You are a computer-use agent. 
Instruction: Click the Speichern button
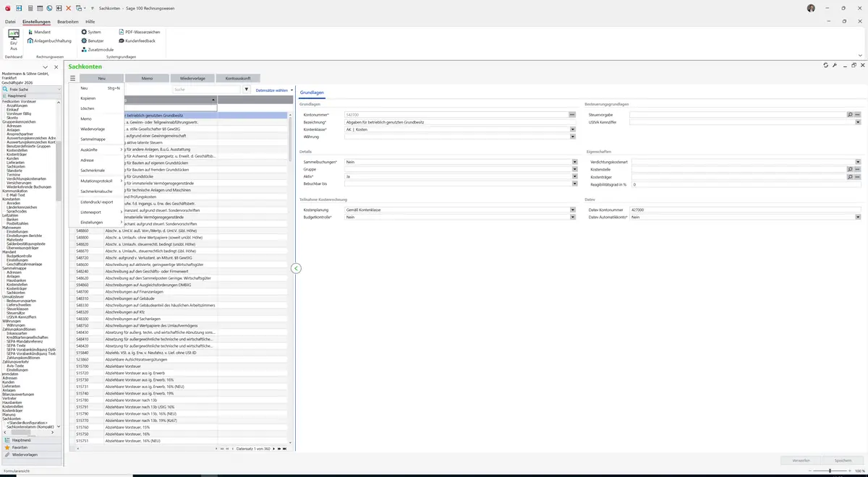843,460
